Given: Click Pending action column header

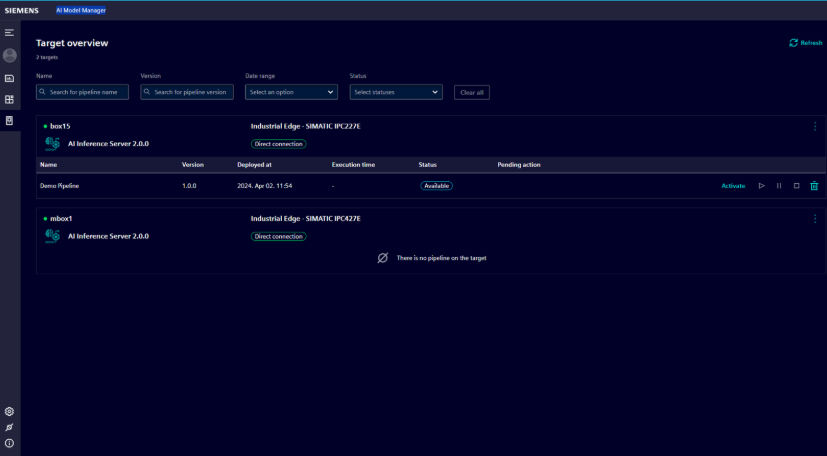Looking at the screenshot, I should tap(519, 164).
